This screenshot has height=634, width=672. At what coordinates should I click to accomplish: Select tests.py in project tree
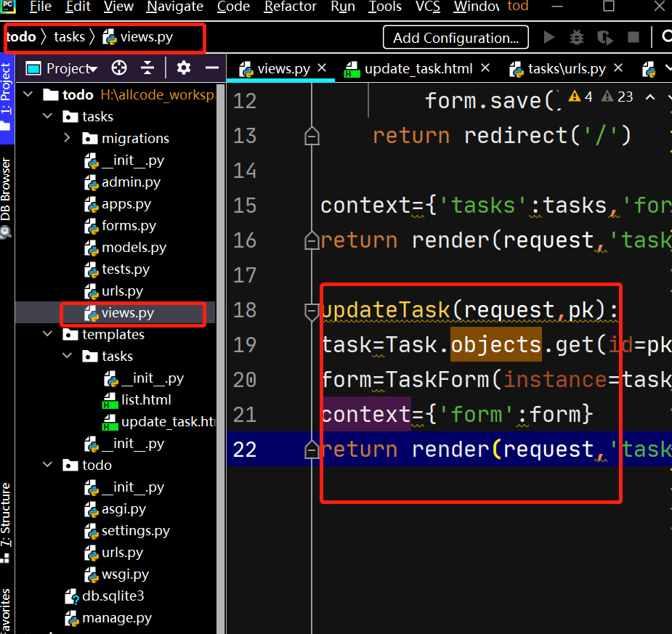point(118,269)
